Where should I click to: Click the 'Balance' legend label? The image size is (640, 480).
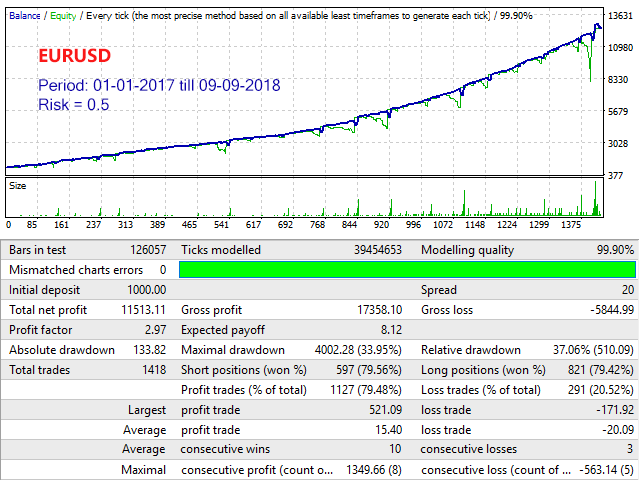24,16
